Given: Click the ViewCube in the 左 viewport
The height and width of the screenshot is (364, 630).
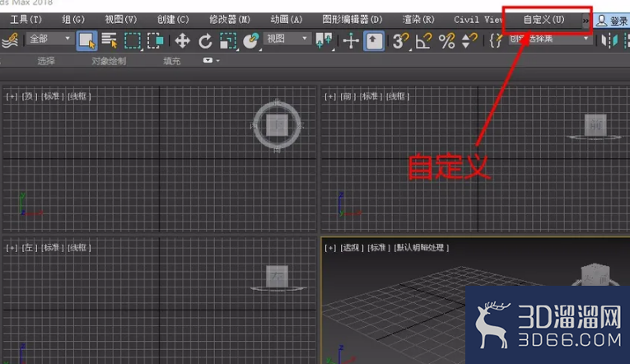Looking at the screenshot, I should pyautogui.click(x=278, y=276).
